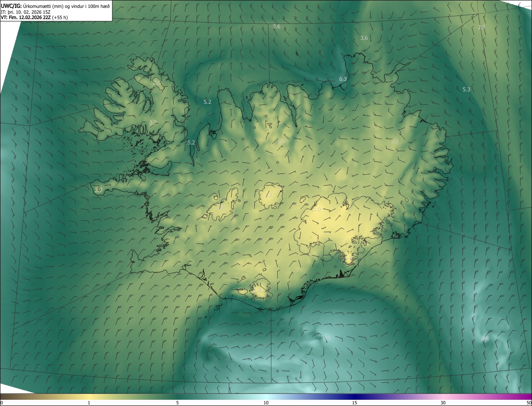Screen dimensions: 532x406
Task: Pick the 1.0 value label on the glacier
Action: click(x=317, y=210)
